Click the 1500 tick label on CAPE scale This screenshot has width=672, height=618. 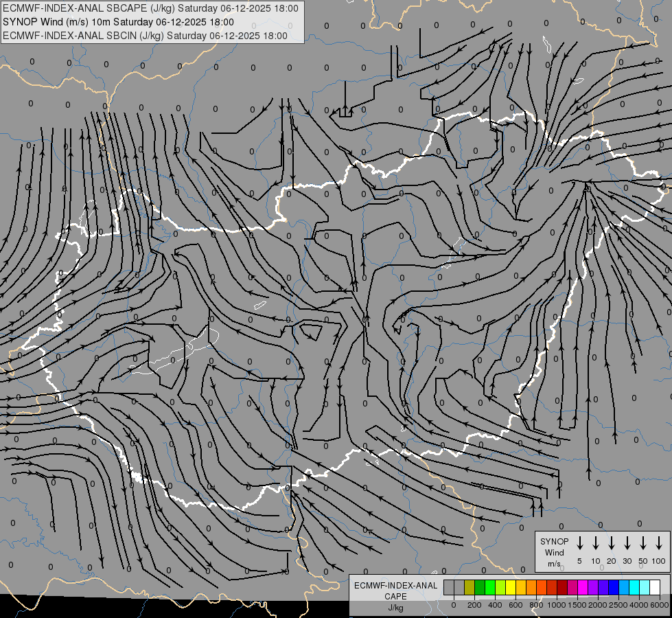tap(577, 605)
